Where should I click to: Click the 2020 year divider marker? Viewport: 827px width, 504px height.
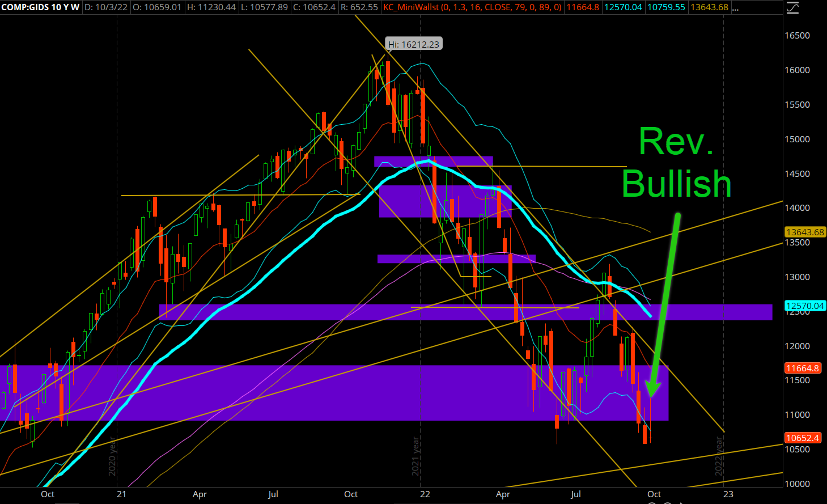point(112,456)
